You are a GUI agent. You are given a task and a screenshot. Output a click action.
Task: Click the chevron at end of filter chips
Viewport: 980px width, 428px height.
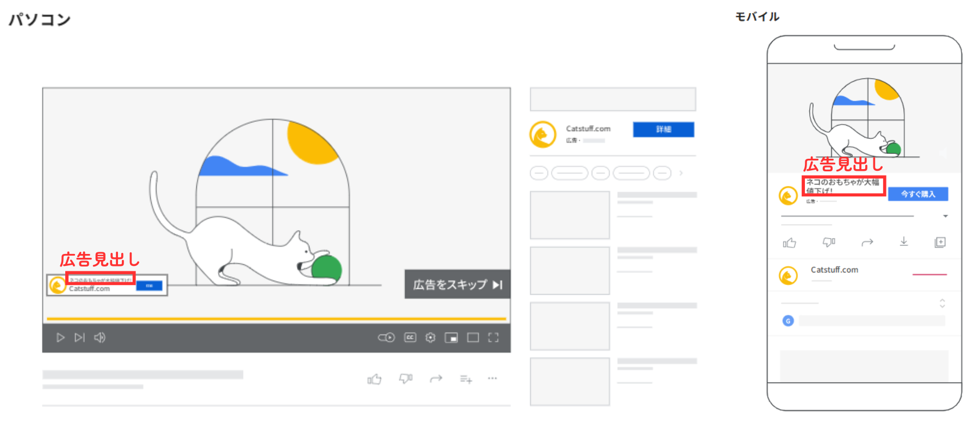pos(681,173)
